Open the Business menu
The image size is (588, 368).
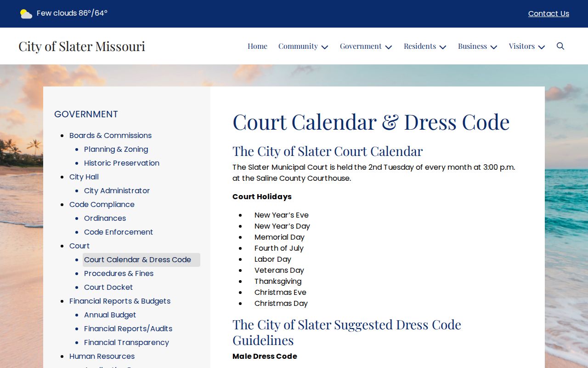[x=472, y=46]
